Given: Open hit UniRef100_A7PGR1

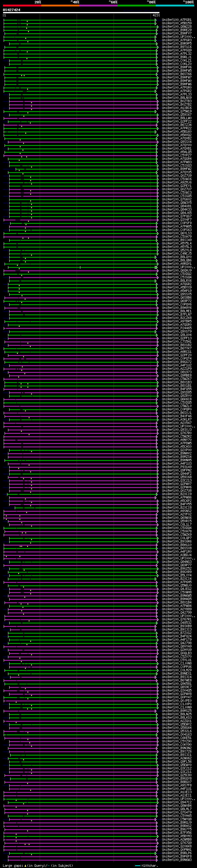Looking at the screenshot, I should tap(177, 20).
